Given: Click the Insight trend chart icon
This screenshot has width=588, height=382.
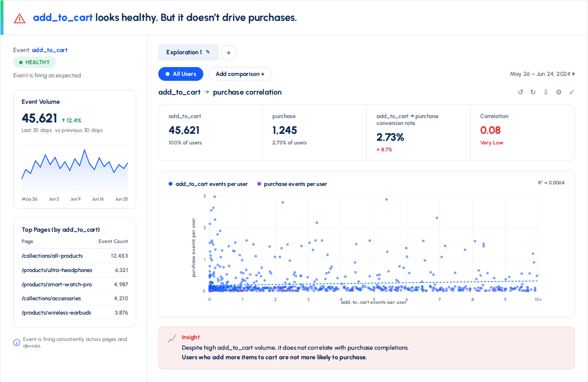Looking at the screenshot, I should pos(172,338).
